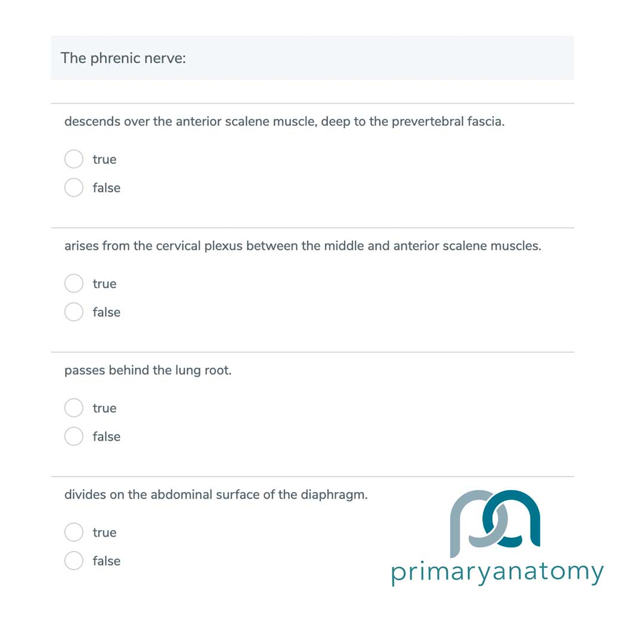Choose "false" for "passes behind the lung root"
644x644 pixels.
pyautogui.click(x=73, y=436)
